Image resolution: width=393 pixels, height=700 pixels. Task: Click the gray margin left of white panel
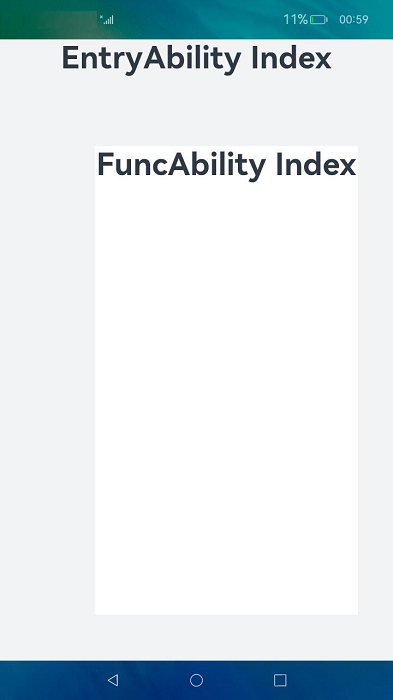pos(47,379)
